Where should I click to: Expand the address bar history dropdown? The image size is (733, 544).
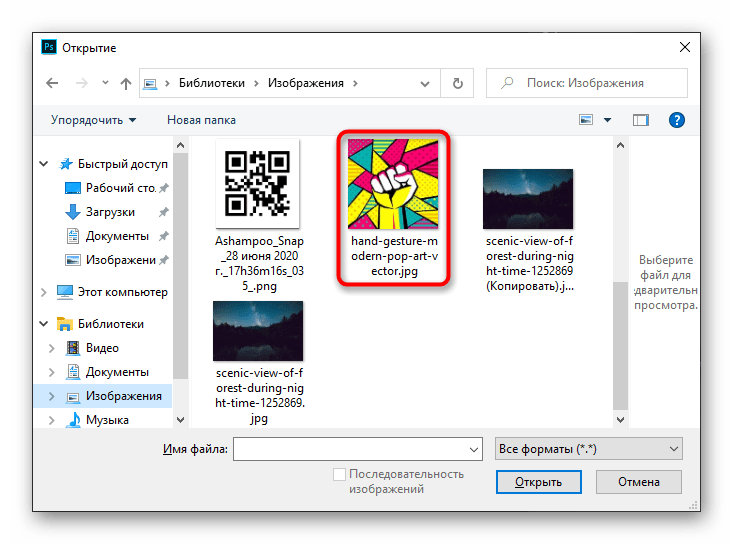tap(424, 84)
